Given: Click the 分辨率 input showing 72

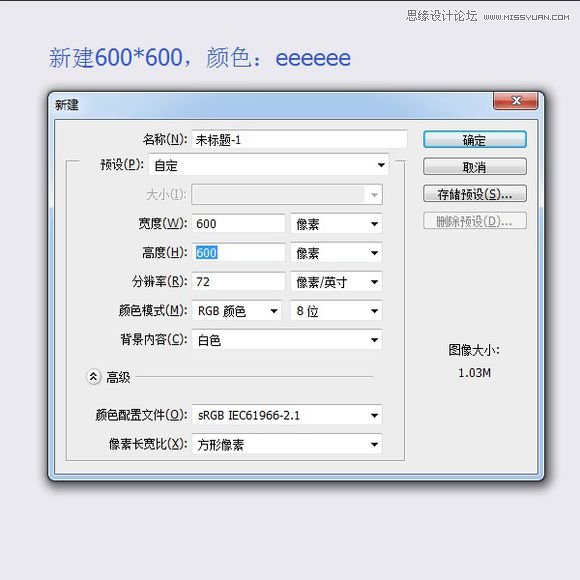Looking at the screenshot, I should click(239, 282).
